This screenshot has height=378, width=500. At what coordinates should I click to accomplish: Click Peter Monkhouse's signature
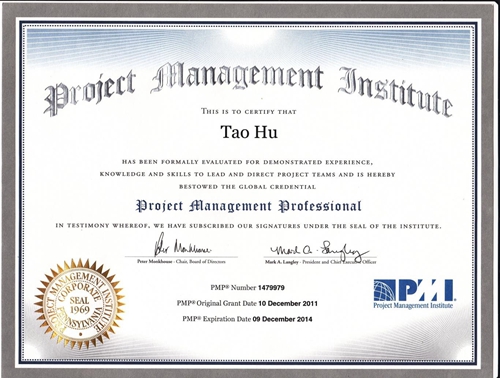click(181, 245)
